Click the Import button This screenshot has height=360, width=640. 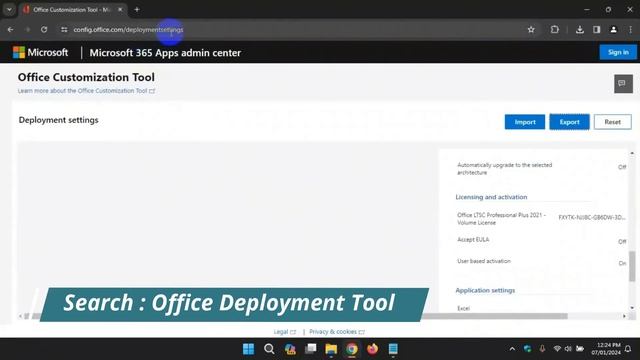(x=524, y=122)
